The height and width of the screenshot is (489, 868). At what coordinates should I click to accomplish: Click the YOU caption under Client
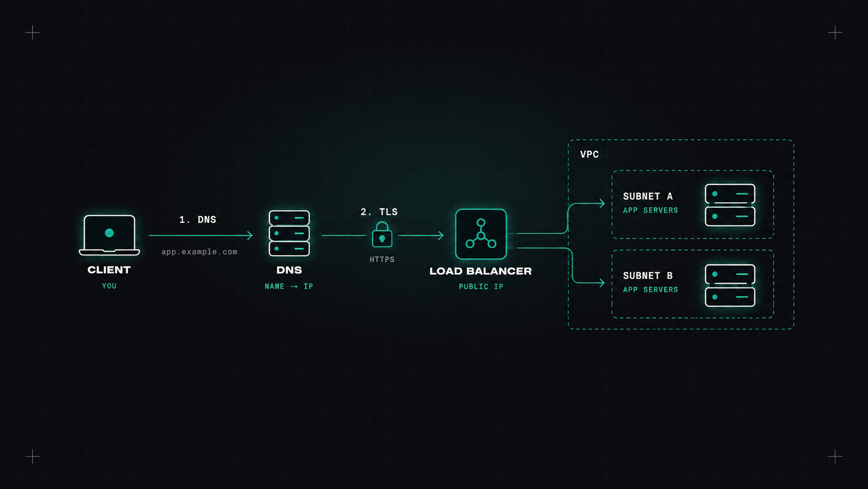[109, 286]
